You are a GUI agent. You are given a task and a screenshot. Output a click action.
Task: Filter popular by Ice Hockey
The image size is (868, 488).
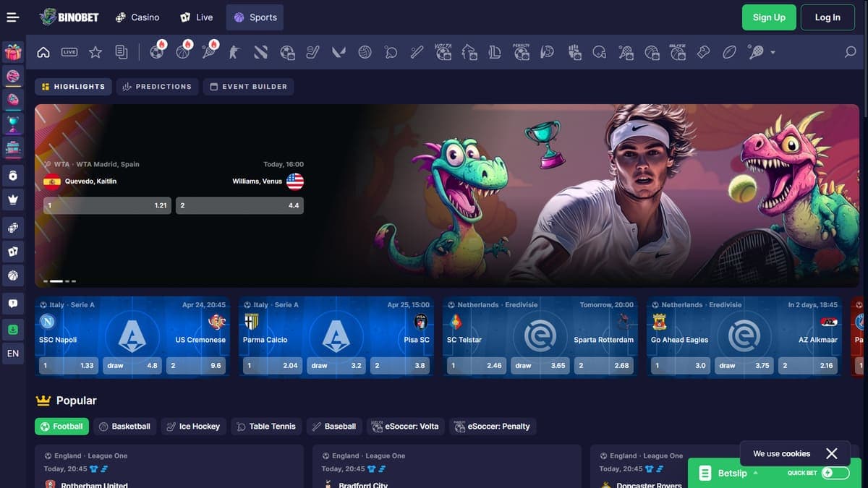pyautogui.click(x=192, y=427)
